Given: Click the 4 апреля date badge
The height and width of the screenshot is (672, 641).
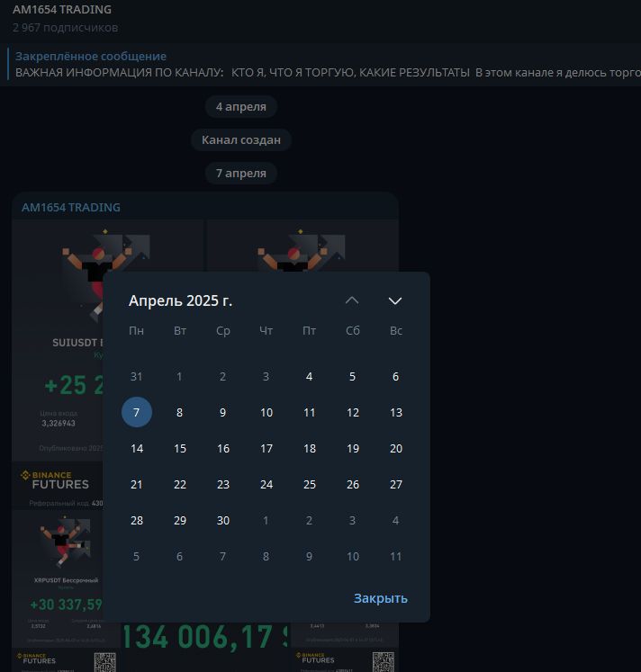Looking at the screenshot, I should click(x=241, y=107).
